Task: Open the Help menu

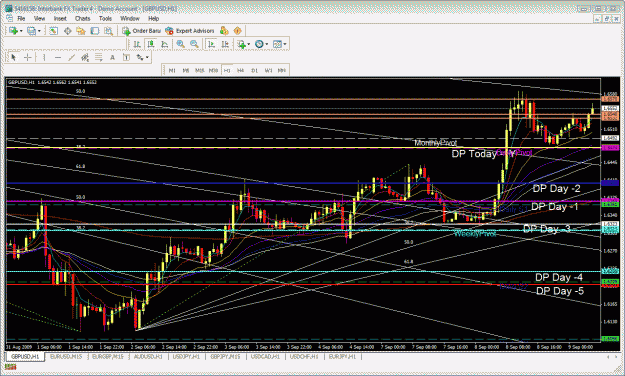Action: [153, 19]
